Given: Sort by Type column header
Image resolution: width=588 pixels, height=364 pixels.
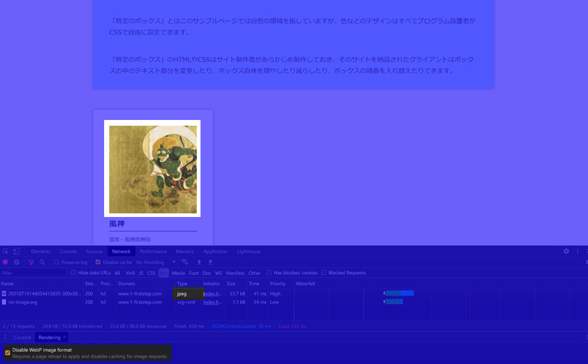Looking at the screenshot, I should [x=188, y=284].
